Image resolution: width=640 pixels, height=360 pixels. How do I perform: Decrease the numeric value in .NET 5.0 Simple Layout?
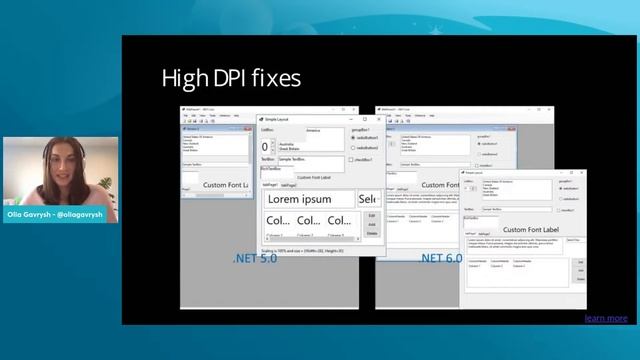273,150
